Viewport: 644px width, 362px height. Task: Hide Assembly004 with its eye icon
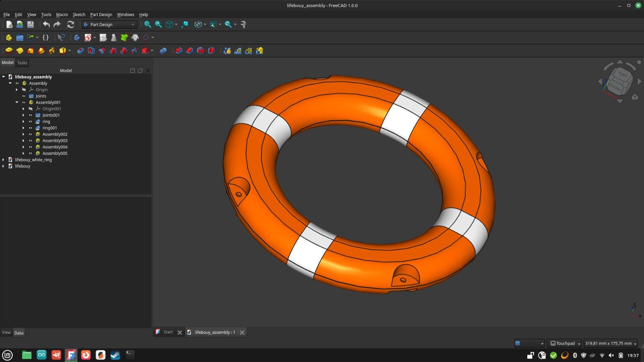31,147
